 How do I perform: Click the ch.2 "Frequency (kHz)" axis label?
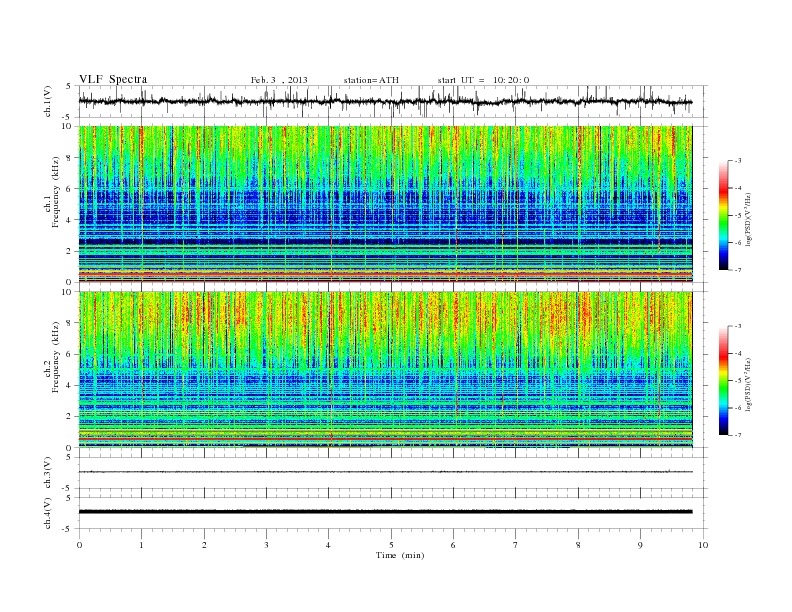tap(55, 358)
